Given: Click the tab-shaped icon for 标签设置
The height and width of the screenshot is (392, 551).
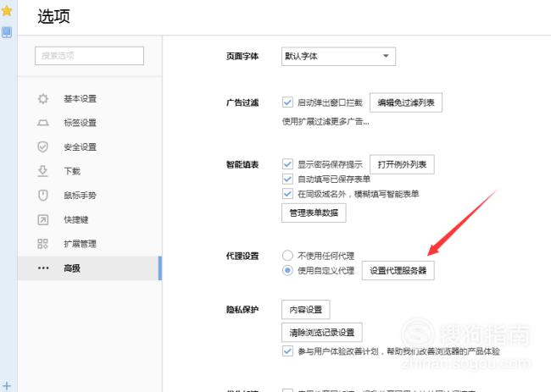Looking at the screenshot, I should coord(43,123).
